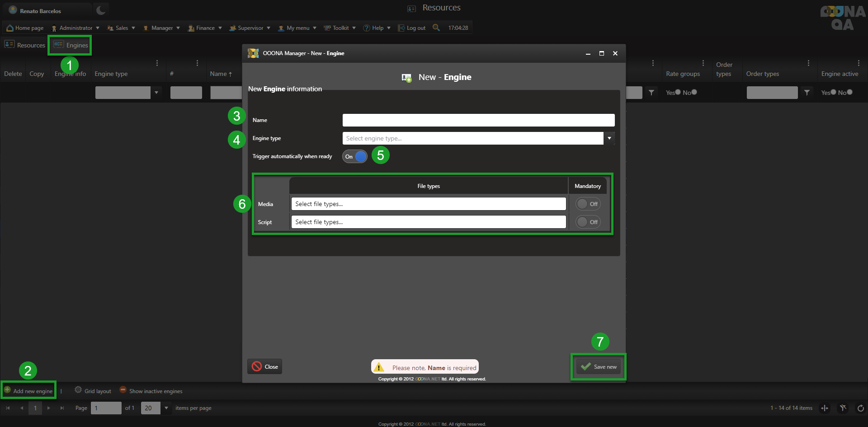Image resolution: width=868 pixels, height=427 pixels.
Task: Open the Select engine type dropdown
Action: pos(609,138)
